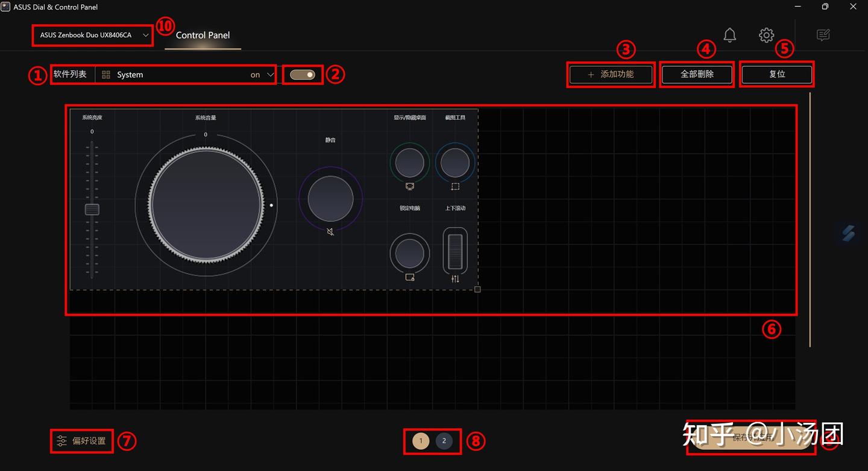Click the 复位 reset button
The width and height of the screenshot is (868, 471).
(777, 74)
